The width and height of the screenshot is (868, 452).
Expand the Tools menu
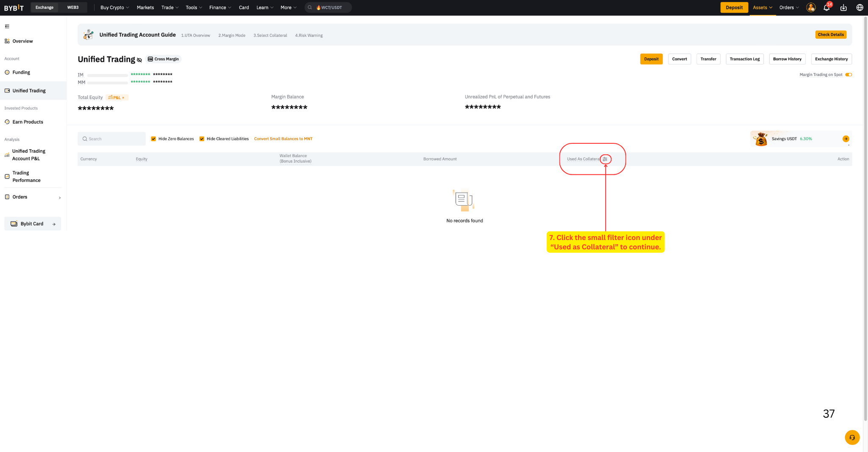point(194,8)
